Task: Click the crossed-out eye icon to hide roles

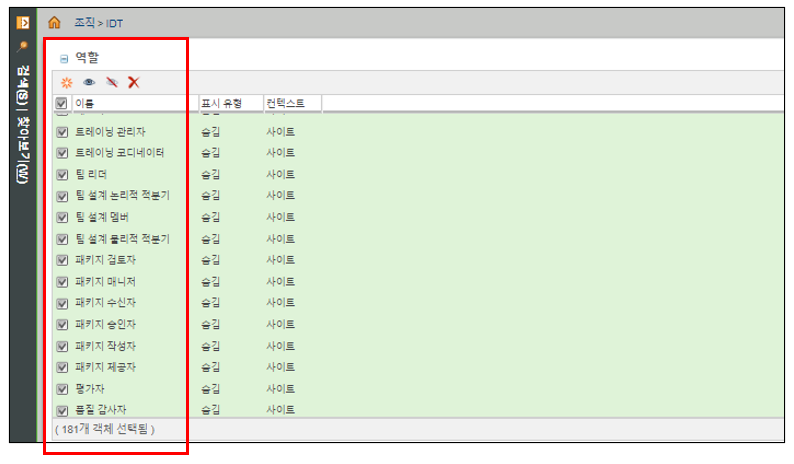Action: (x=112, y=82)
